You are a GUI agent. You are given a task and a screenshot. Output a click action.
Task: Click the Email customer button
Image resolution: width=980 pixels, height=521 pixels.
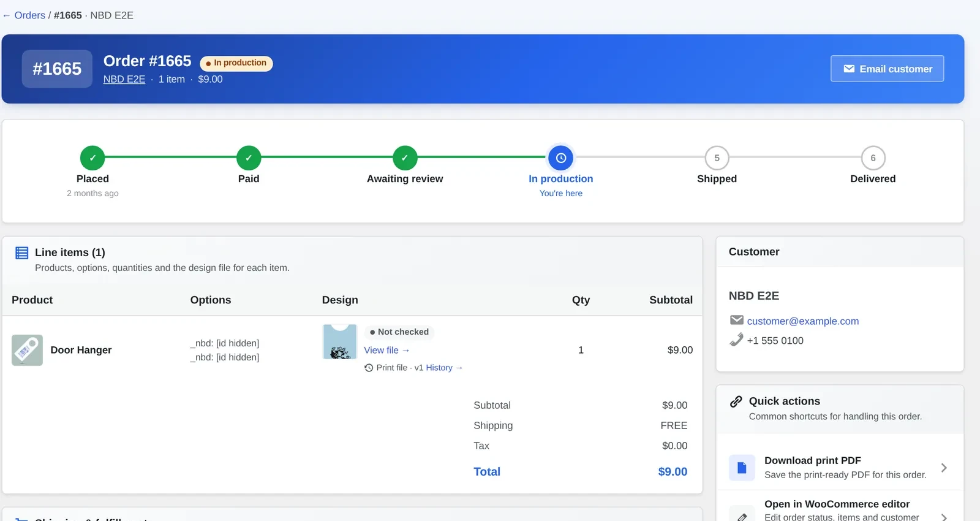887,69
